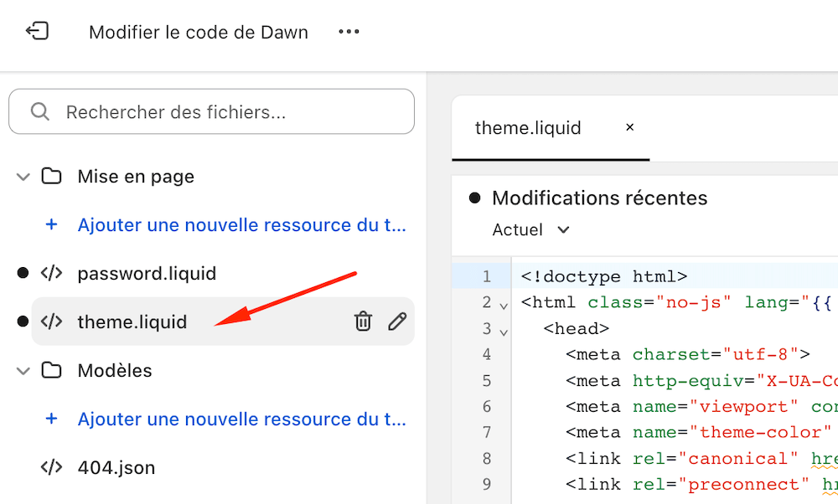Collapse the Mise en page folder
The height and width of the screenshot is (504, 838).
tap(22, 176)
